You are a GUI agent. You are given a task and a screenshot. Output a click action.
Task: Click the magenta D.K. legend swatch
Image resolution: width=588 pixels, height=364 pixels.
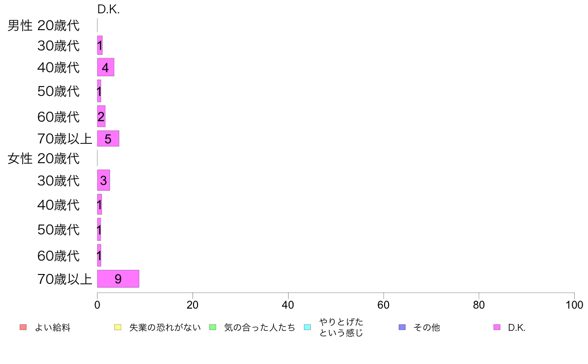497,327
